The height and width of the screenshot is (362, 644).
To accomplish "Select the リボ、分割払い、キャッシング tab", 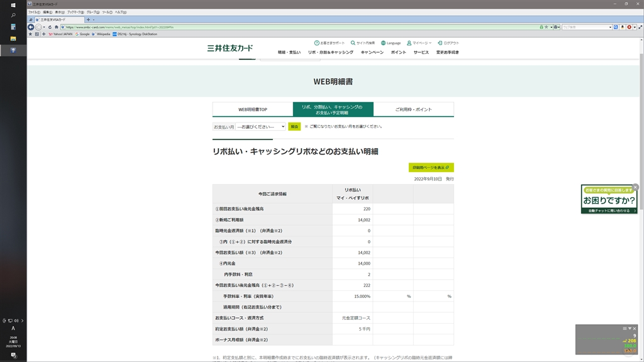I will click(333, 109).
